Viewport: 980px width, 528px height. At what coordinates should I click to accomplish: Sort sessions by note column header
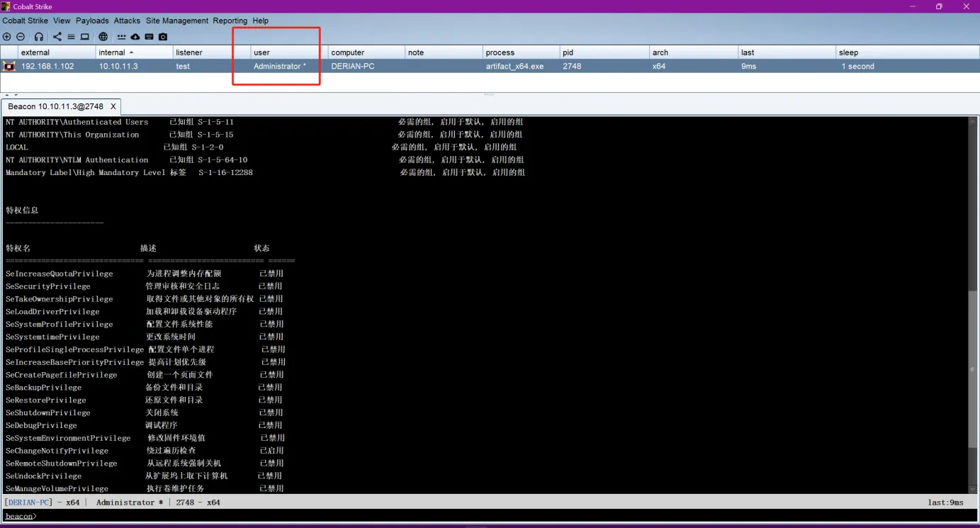[x=444, y=52]
